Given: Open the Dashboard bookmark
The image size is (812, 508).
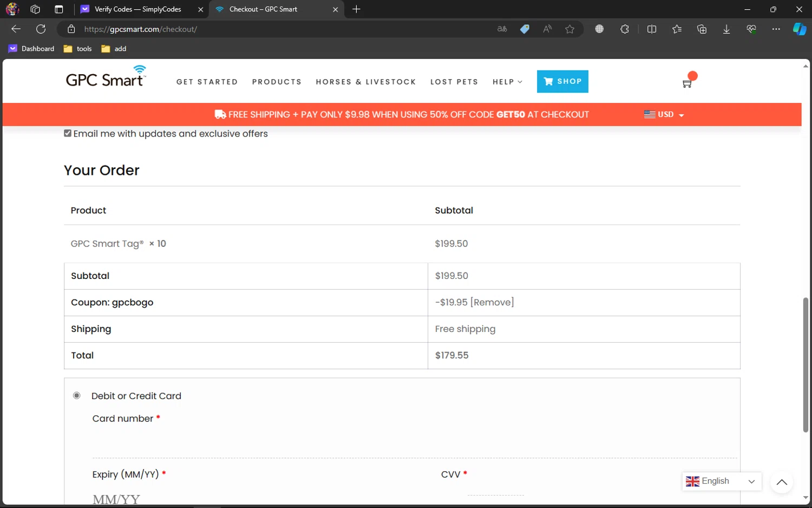Looking at the screenshot, I should coord(31,49).
